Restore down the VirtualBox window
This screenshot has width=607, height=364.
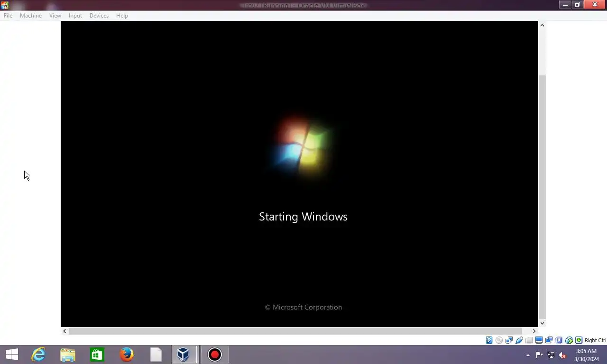point(578,5)
